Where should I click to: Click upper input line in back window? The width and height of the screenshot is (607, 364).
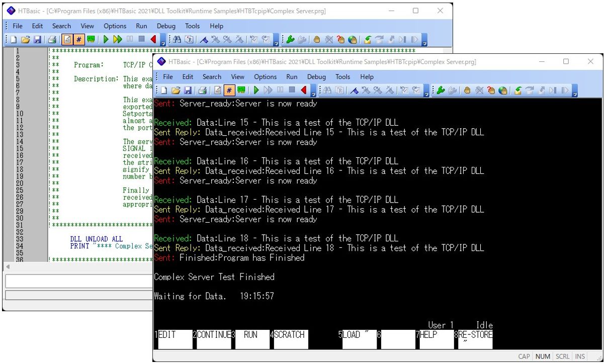pyautogui.click(x=79, y=281)
